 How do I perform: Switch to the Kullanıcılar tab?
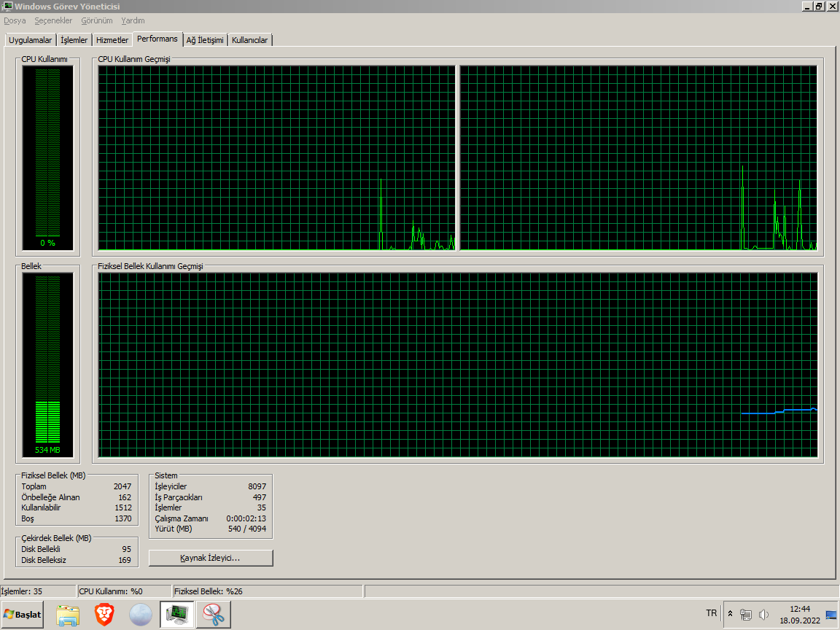(x=249, y=40)
